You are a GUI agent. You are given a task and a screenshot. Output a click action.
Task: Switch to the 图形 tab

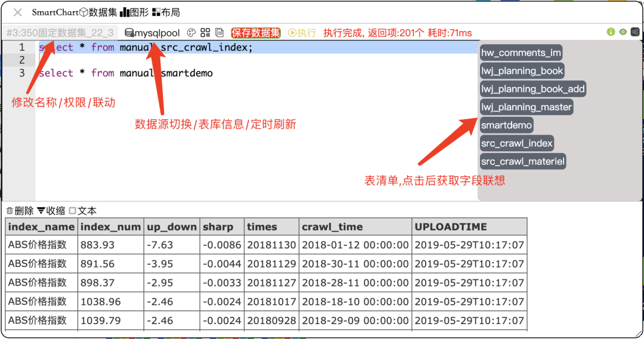point(134,13)
